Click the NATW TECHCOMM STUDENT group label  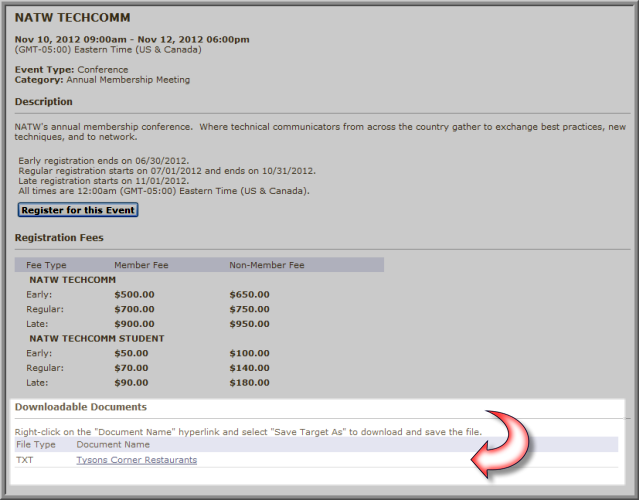tap(97, 339)
